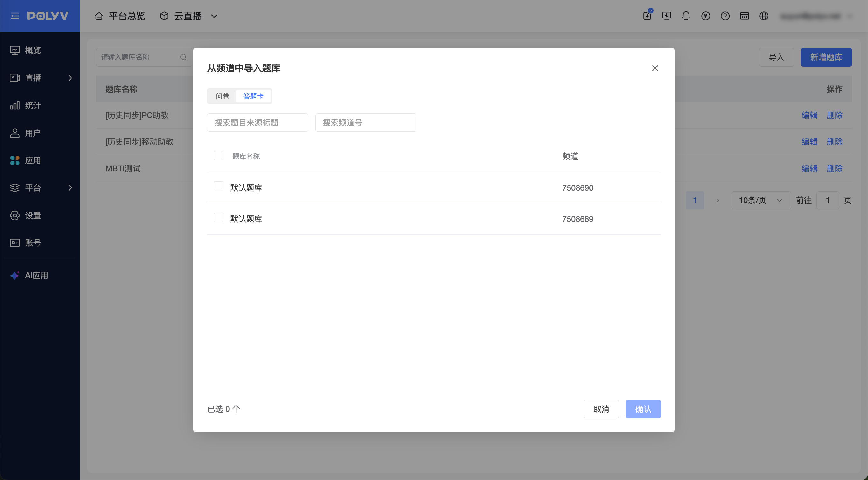Screen dimensions: 868x480
Task: Switch to the 答题卡 tab
Action: pos(253,96)
